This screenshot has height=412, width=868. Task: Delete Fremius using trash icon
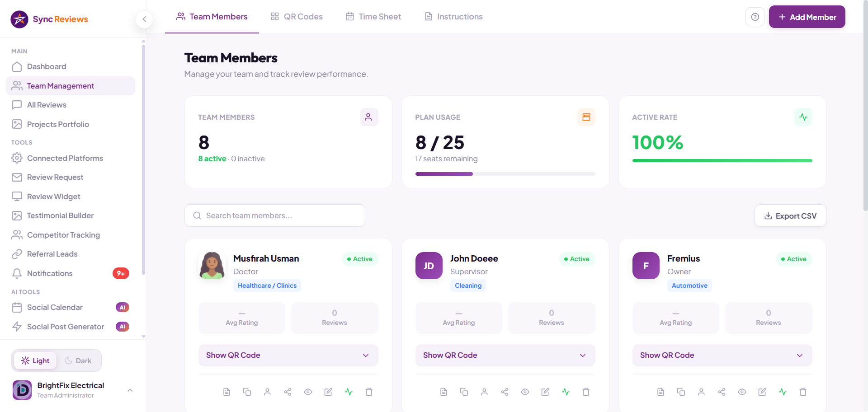coord(803,392)
